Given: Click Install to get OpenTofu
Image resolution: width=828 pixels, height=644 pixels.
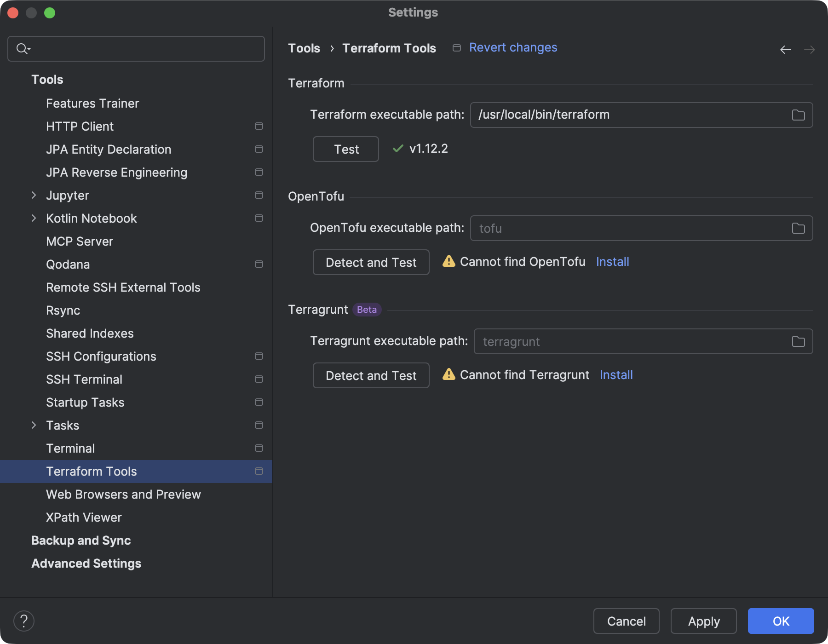Looking at the screenshot, I should coord(612,261).
